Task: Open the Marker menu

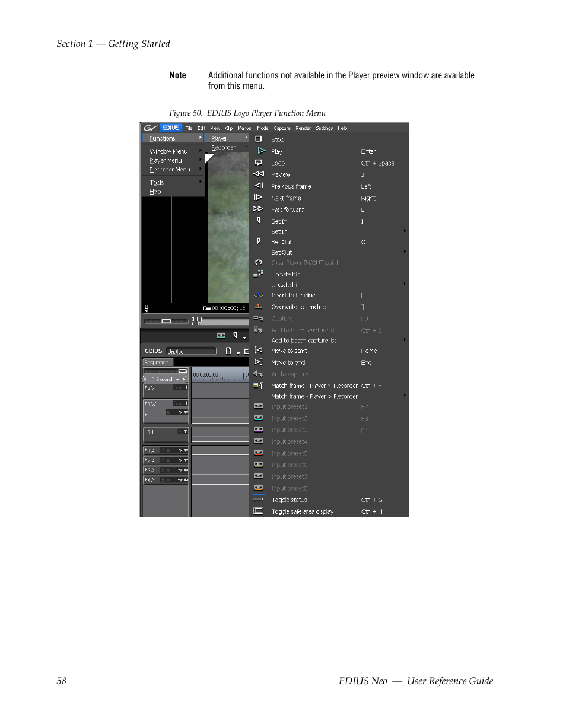Action: (x=244, y=128)
